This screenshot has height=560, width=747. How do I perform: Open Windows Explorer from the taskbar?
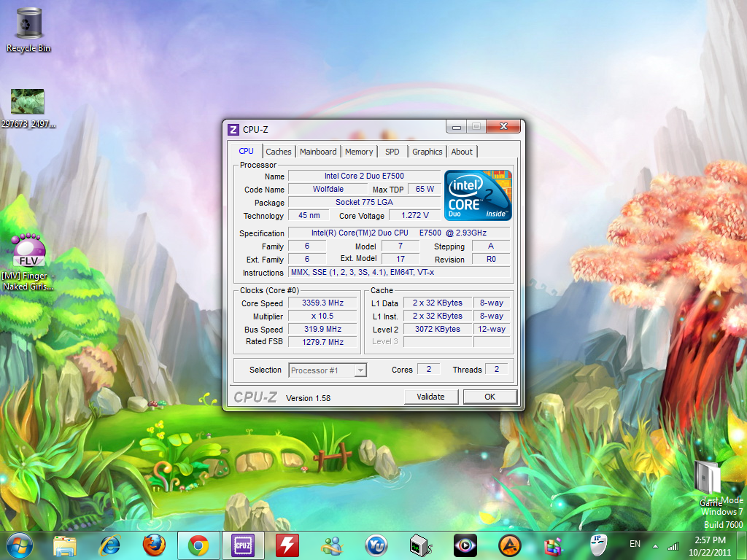(65, 545)
